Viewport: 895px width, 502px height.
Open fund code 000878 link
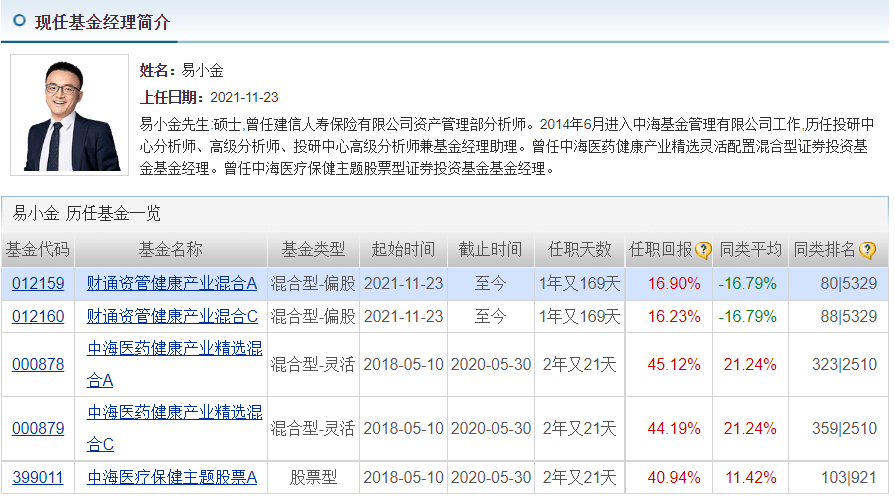[x=38, y=364]
